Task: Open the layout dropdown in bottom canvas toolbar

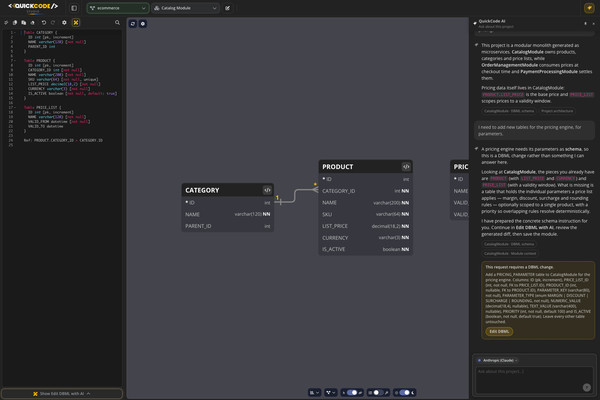Action: [315, 392]
